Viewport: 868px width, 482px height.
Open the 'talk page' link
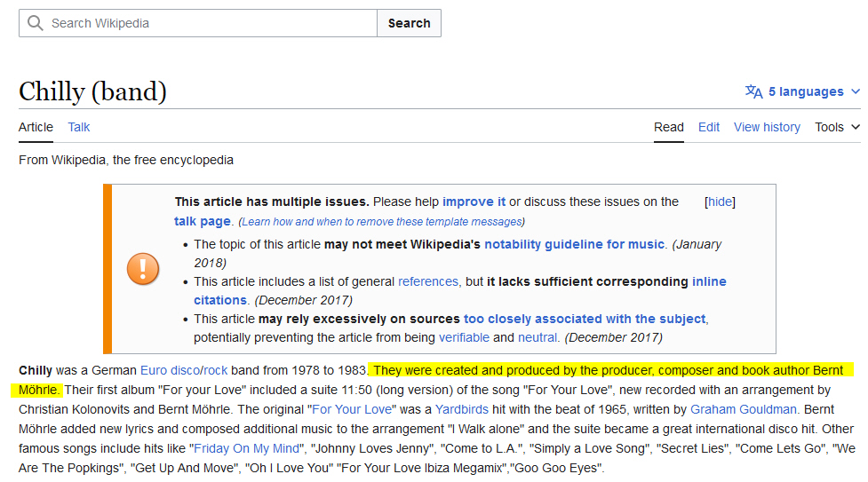[x=203, y=221]
